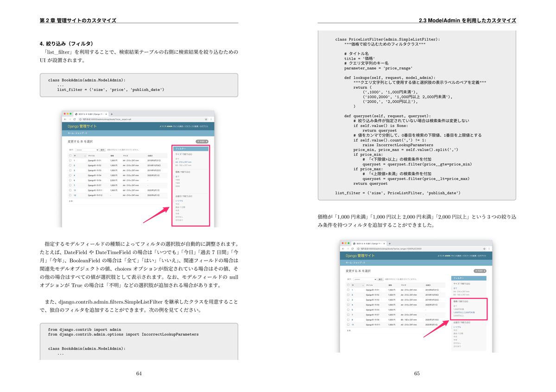Viewport: 556px width, 392px height.
Task: Click 実行 button in page 65 screenshot
Action: 380,280
